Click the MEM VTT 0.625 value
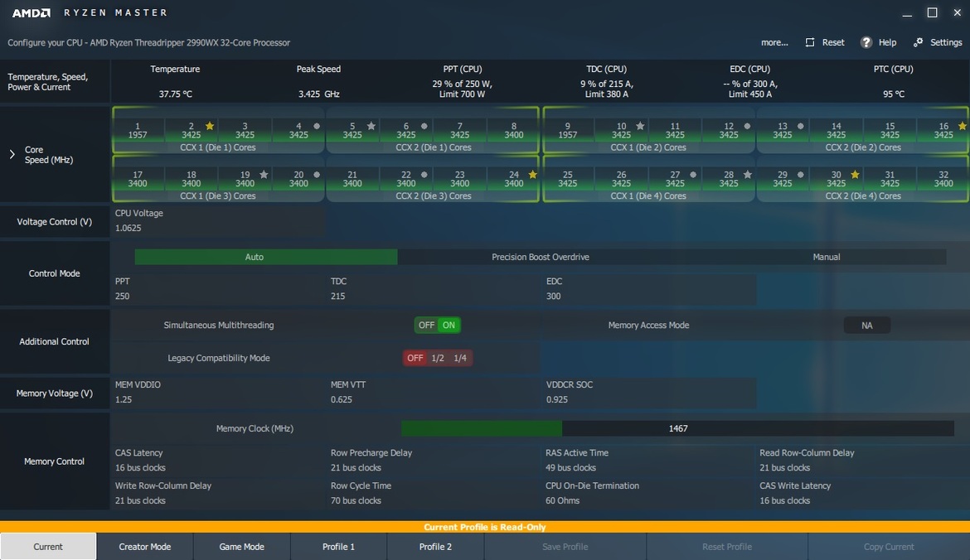The height and width of the screenshot is (560, 970). 342,399
